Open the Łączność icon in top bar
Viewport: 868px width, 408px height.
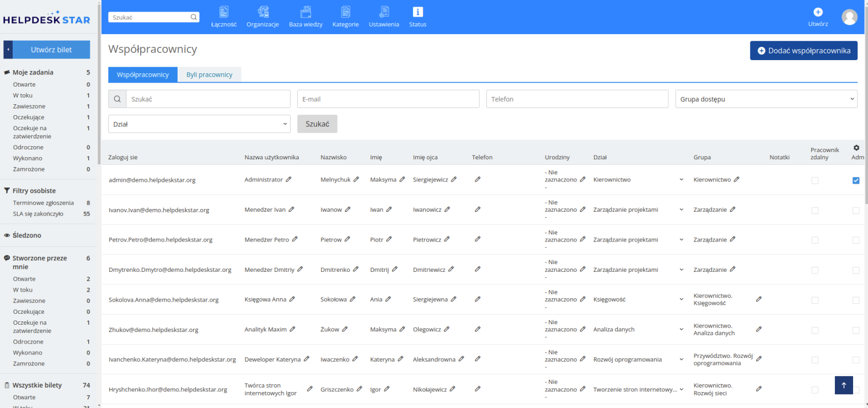(x=223, y=12)
